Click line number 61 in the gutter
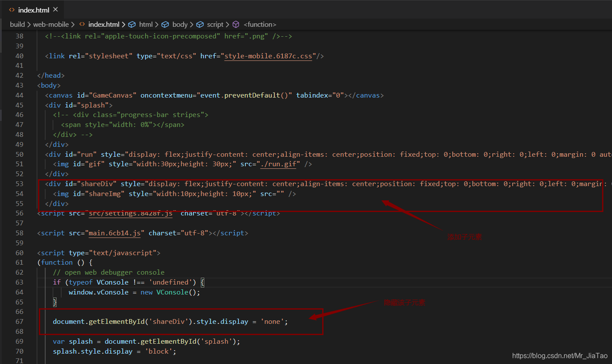612x364 pixels. 19,263
